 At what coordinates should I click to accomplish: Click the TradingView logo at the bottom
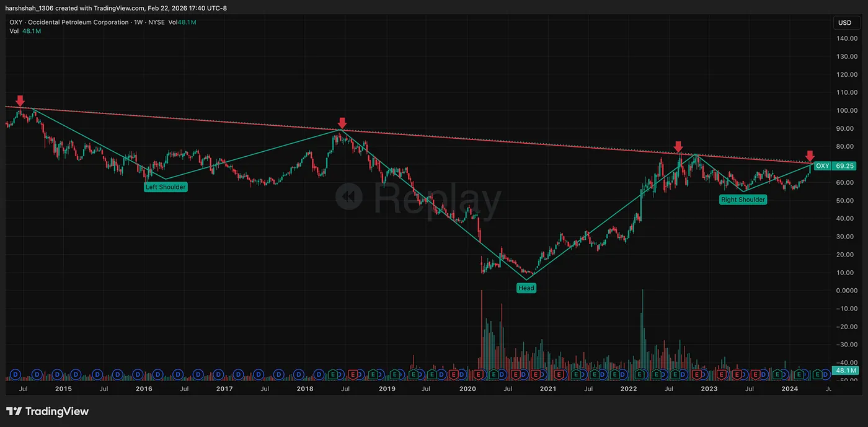(x=48, y=412)
